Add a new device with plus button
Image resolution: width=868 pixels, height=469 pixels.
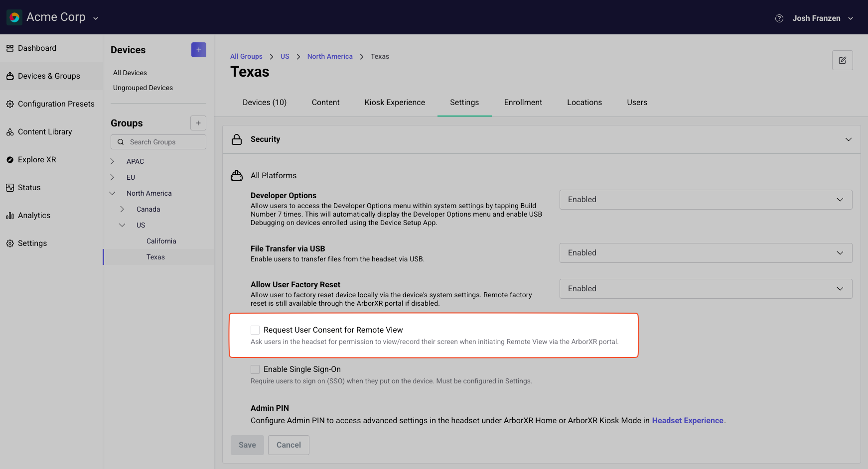(x=199, y=50)
